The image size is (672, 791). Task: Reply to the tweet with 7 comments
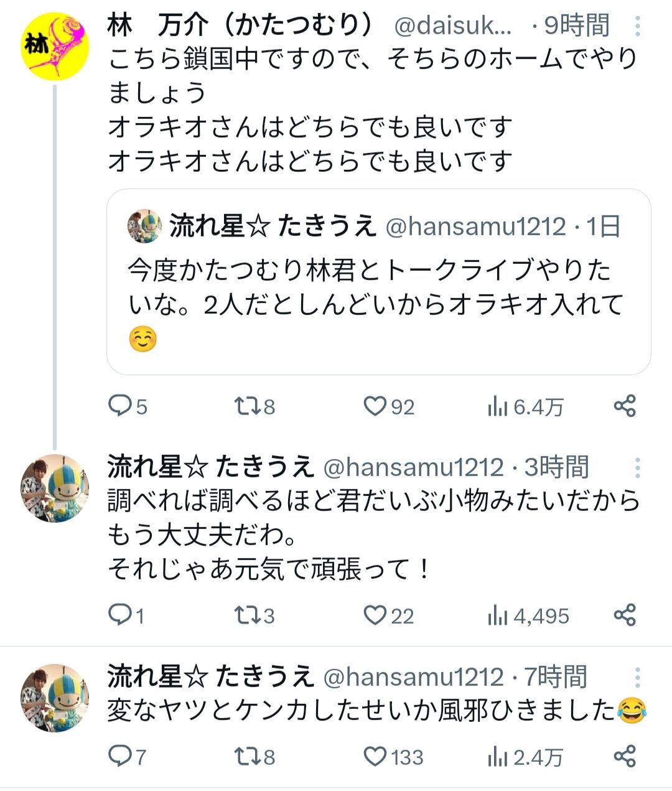point(128,757)
